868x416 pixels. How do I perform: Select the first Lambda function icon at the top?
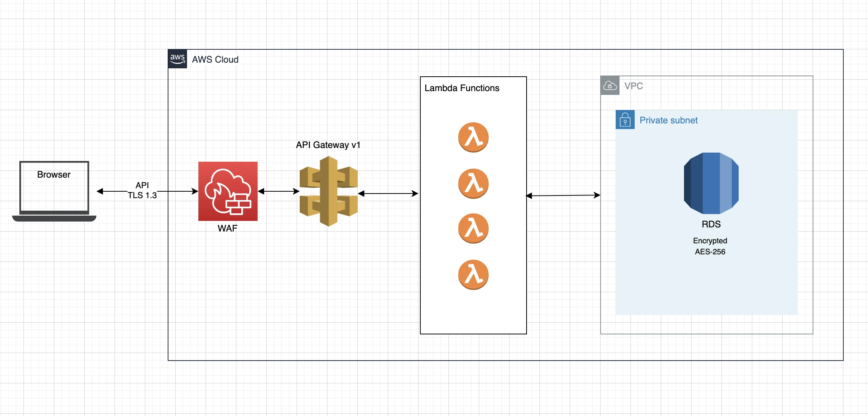(473, 137)
